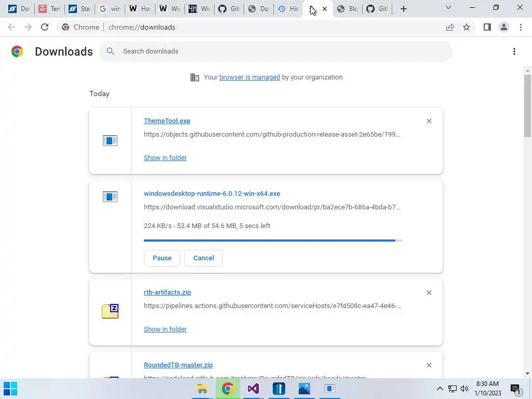This screenshot has width=532, height=399.
Task: Click the back navigation arrow
Action: pos(11,27)
